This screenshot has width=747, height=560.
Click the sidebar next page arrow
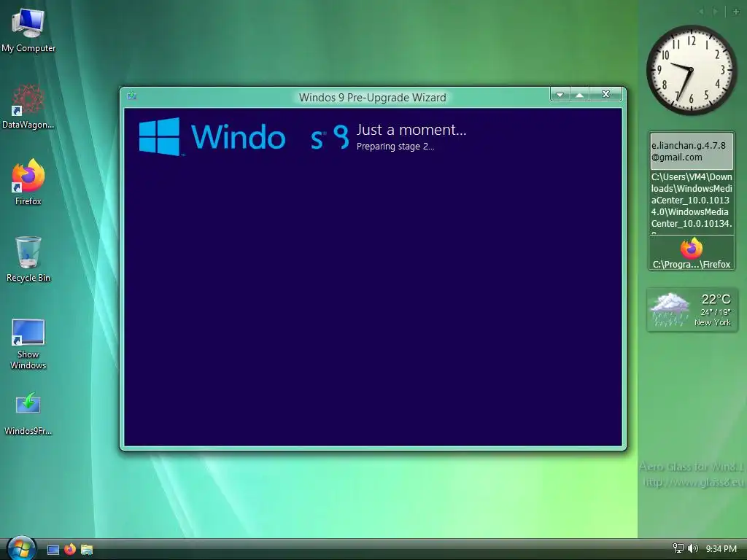pyautogui.click(x=715, y=12)
